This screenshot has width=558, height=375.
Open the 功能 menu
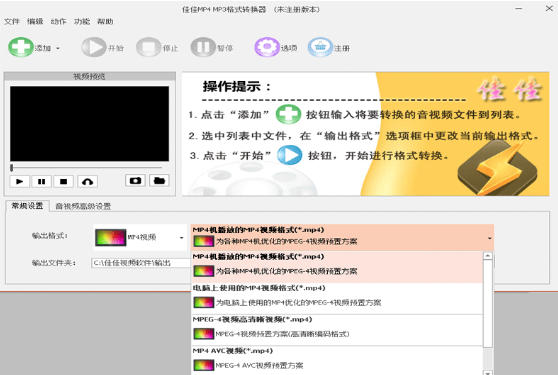(82, 21)
